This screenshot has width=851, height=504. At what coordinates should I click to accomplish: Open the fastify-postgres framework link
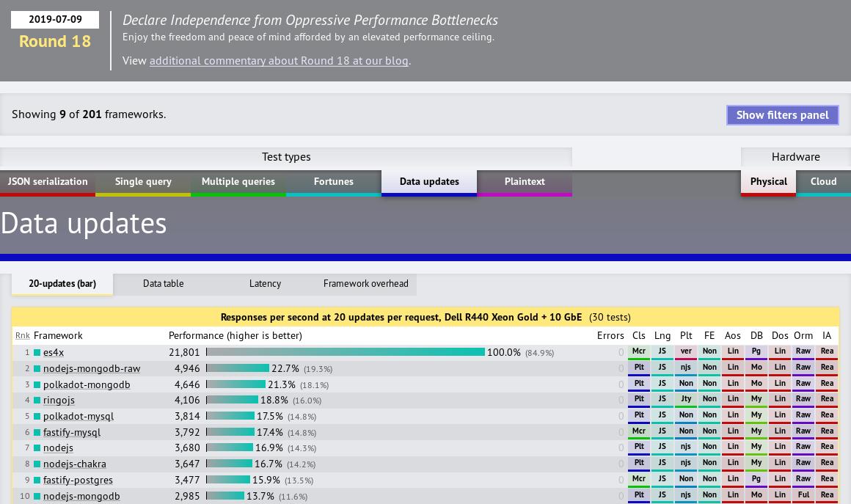[x=78, y=480]
